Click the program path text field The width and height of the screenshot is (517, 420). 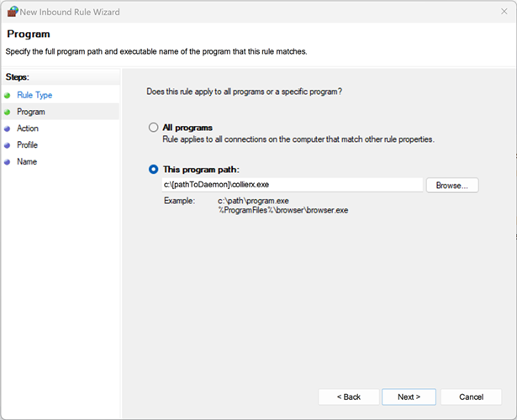click(293, 185)
